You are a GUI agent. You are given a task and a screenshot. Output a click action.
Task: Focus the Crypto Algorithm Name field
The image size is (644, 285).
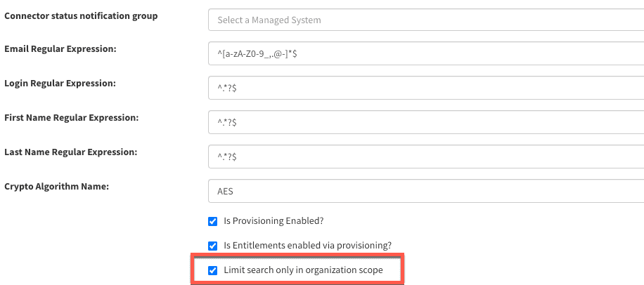[x=425, y=190]
